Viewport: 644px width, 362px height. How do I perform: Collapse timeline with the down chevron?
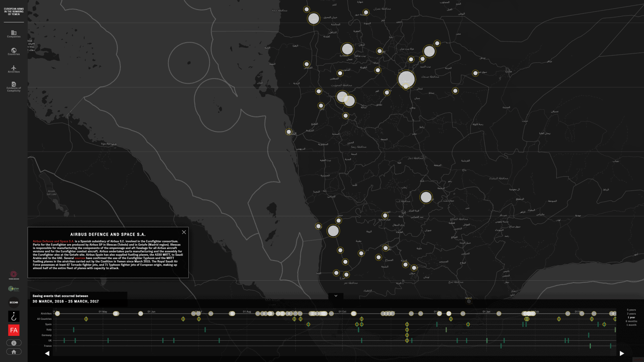coord(336,296)
